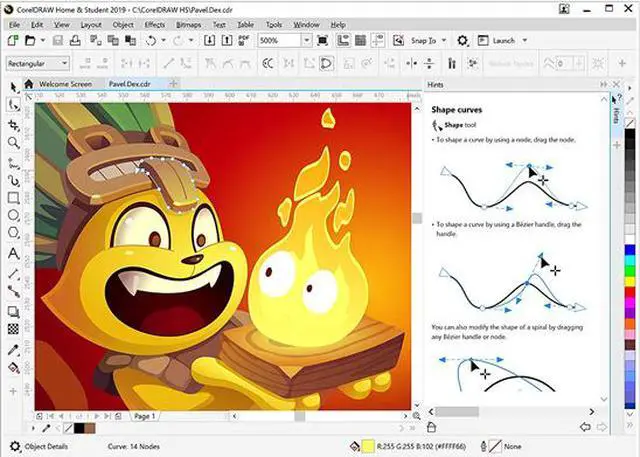Toggle the Reflect nodes horizontally button
The width and height of the screenshot is (640, 457).
[x=412, y=63]
